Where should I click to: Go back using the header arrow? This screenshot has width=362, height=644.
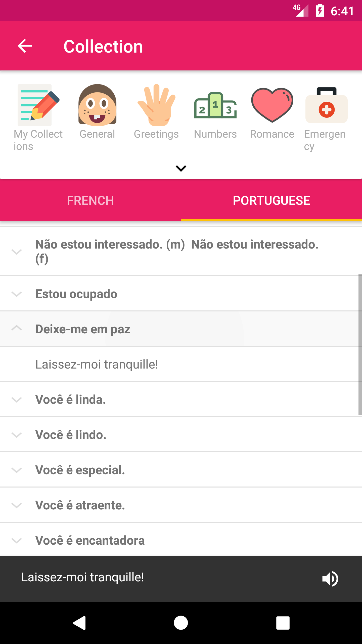pos(25,46)
